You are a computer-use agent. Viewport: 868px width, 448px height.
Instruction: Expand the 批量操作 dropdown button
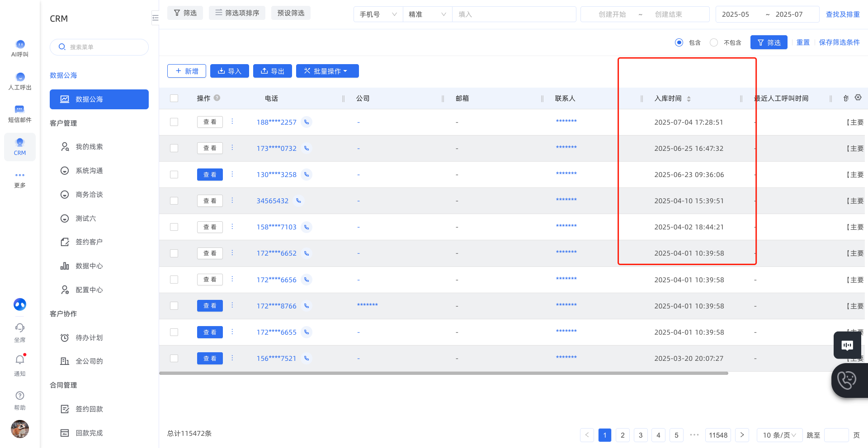[327, 71]
